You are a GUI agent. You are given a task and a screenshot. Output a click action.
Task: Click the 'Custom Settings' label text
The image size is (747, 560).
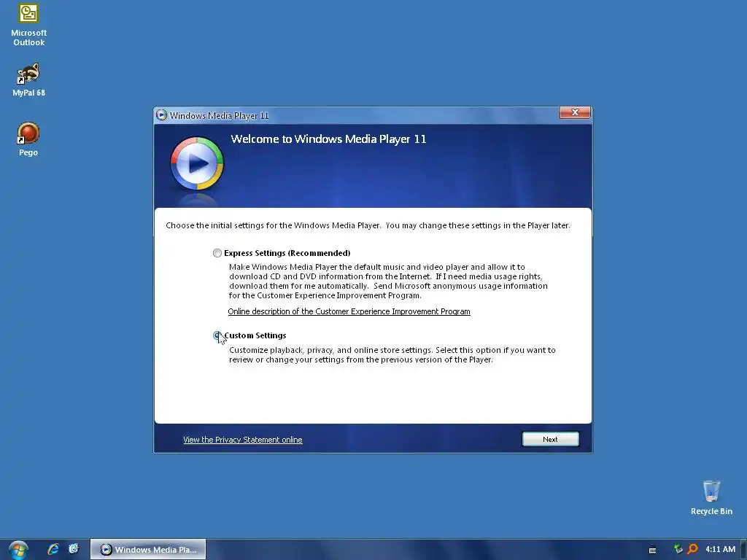255,335
